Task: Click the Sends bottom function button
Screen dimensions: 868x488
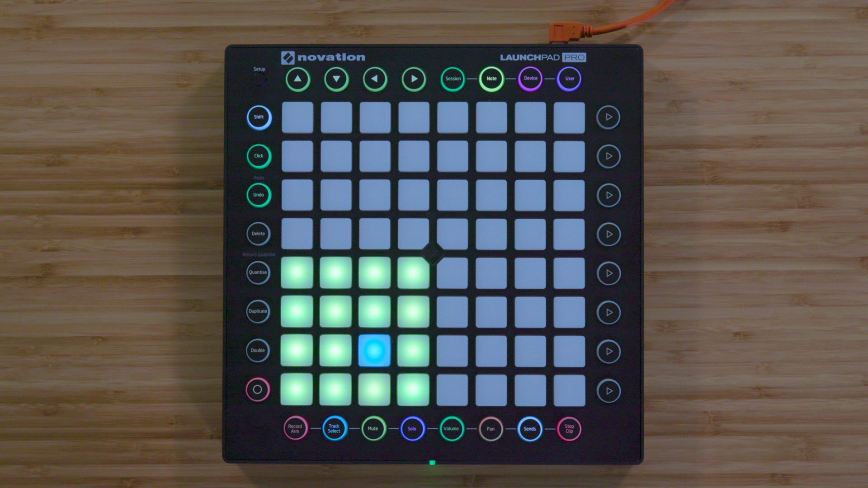Action: click(x=530, y=428)
